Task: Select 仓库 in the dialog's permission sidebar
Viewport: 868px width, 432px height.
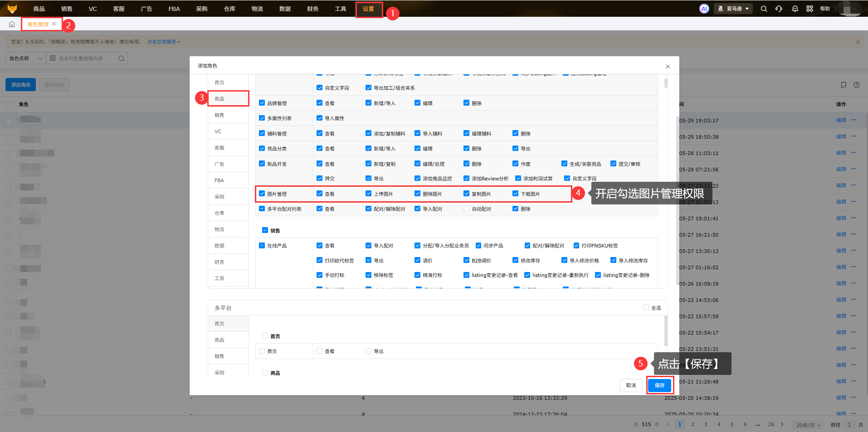Action: (228, 213)
